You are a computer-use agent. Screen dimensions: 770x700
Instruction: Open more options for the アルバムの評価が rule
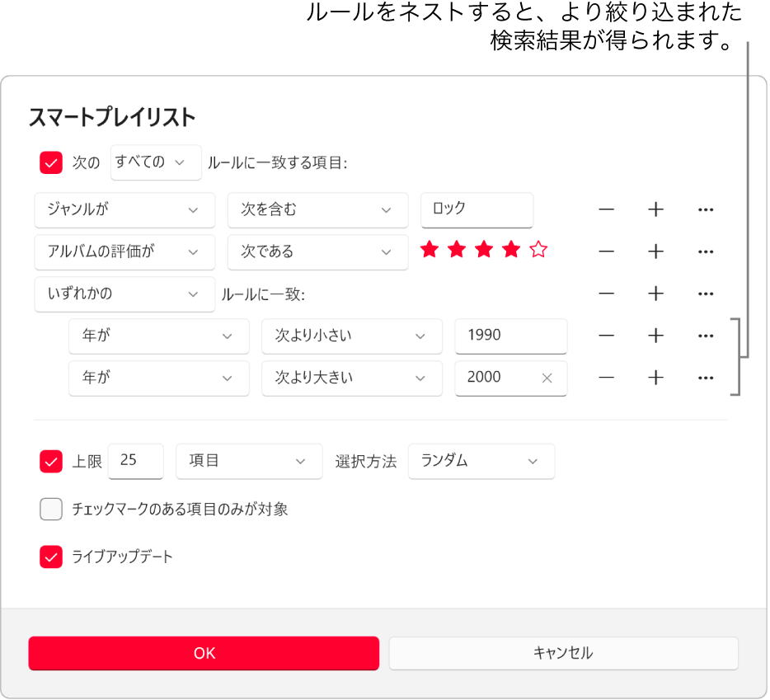pyautogui.click(x=706, y=251)
